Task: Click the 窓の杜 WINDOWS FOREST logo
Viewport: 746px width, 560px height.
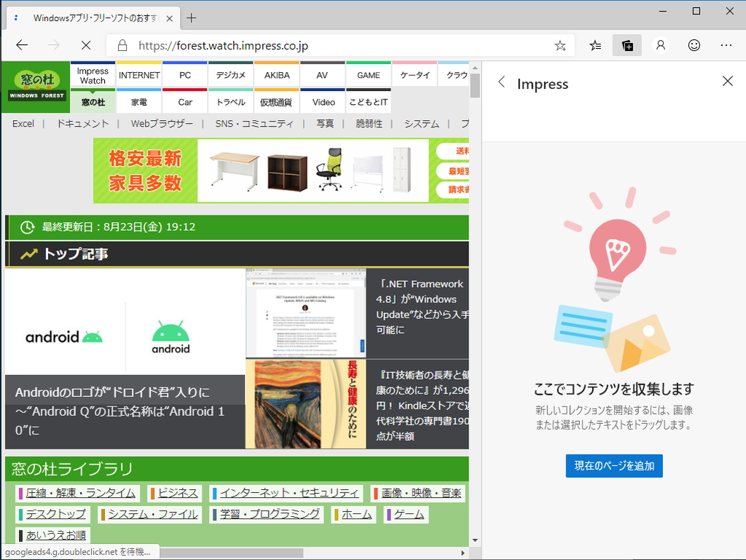Action: click(x=35, y=85)
